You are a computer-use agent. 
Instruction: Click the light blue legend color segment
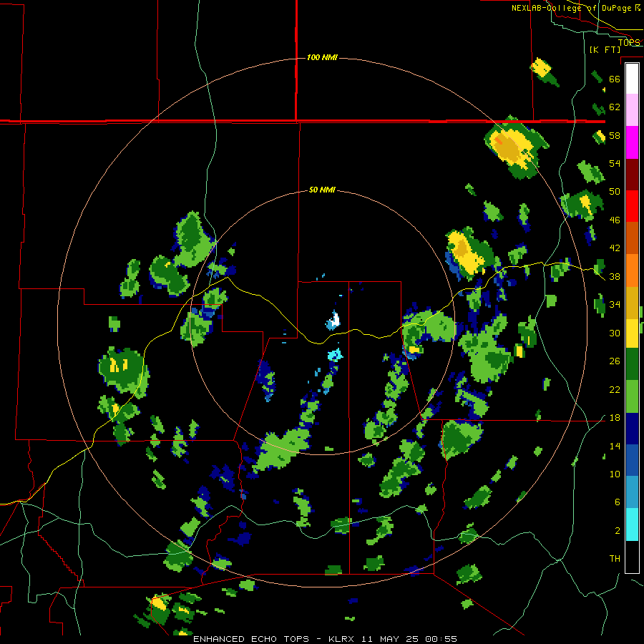(632, 492)
